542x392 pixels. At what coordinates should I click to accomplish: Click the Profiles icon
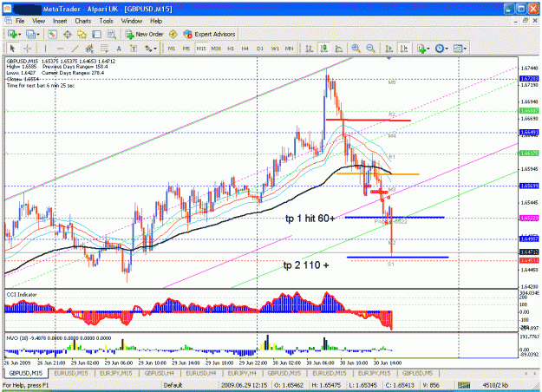click(30, 34)
